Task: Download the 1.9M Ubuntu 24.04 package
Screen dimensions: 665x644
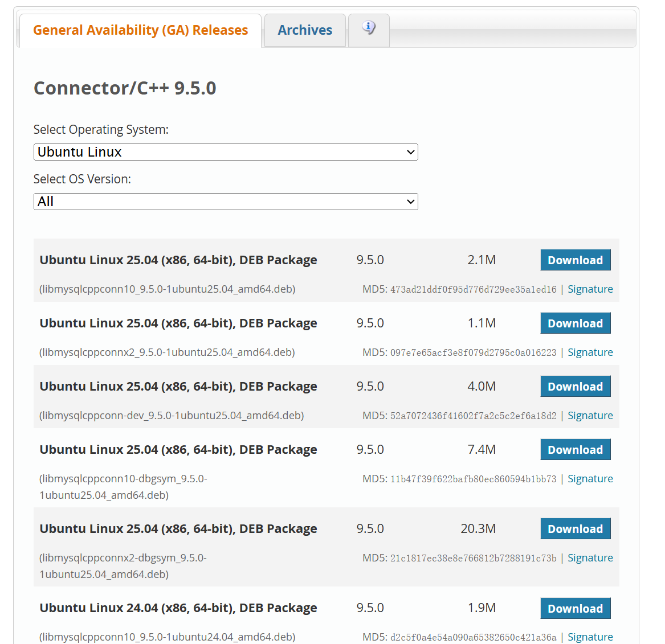Action: tap(575, 609)
